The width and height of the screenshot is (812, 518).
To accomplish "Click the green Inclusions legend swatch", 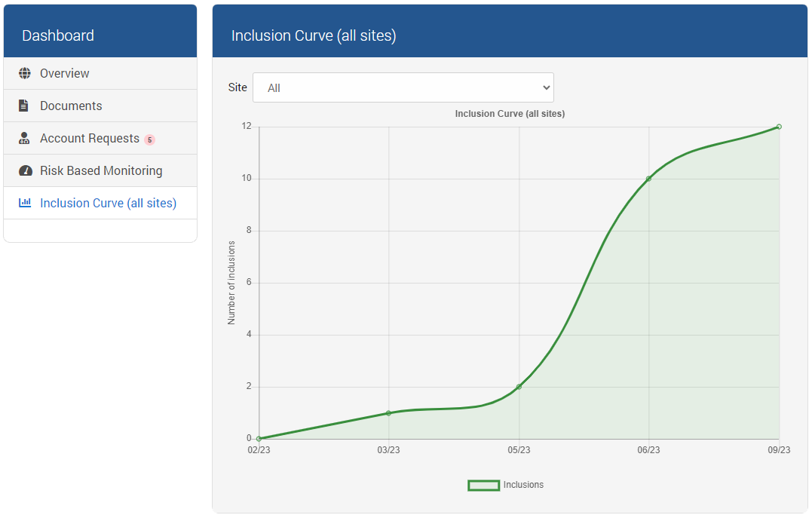I will [483, 486].
